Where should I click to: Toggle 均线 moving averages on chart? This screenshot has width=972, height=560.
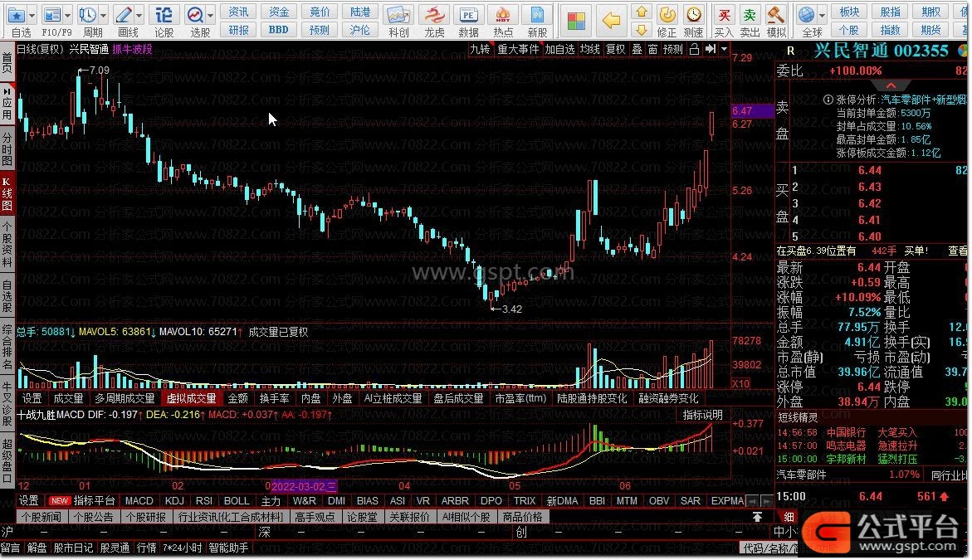coord(589,49)
